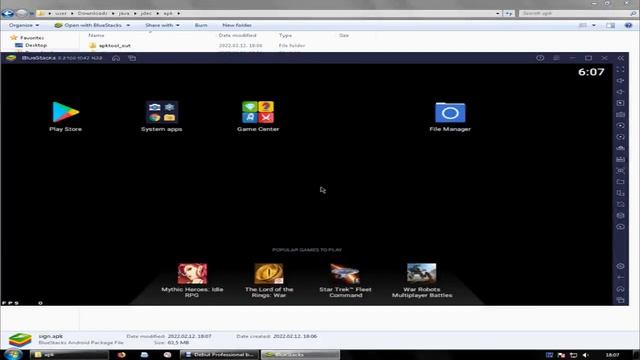The height and width of the screenshot is (360, 640).
Task: Launch Game Center
Action: pos(258,116)
